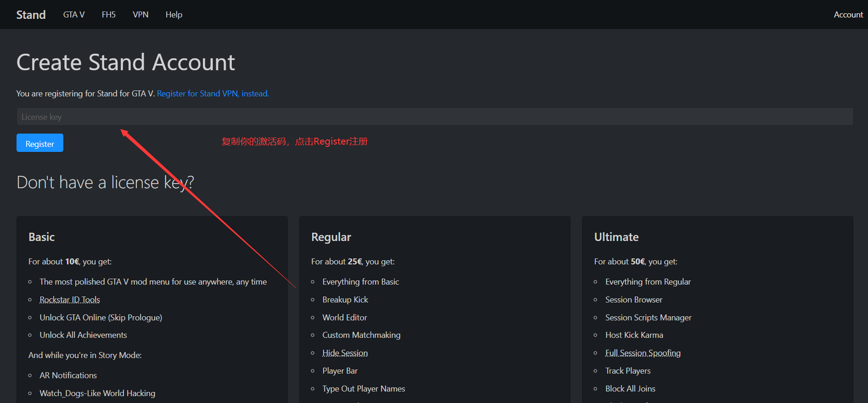Viewport: 868px width, 403px height.
Task: Go to the VPN page
Action: click(140, 15)
